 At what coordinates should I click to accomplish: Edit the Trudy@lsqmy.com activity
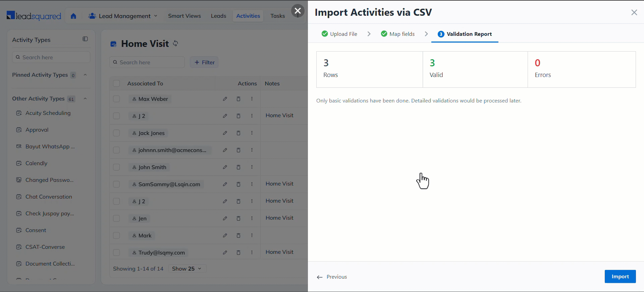225,252
